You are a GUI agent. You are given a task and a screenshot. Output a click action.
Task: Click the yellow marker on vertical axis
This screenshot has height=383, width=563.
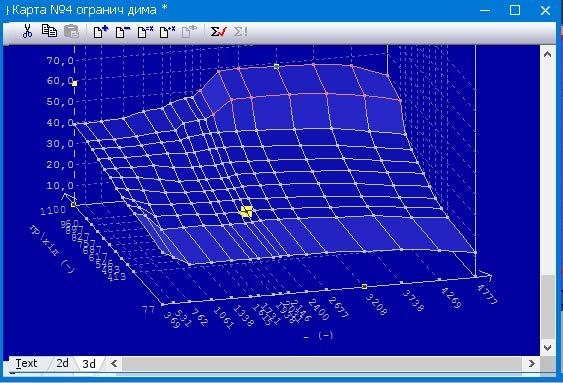75,83
